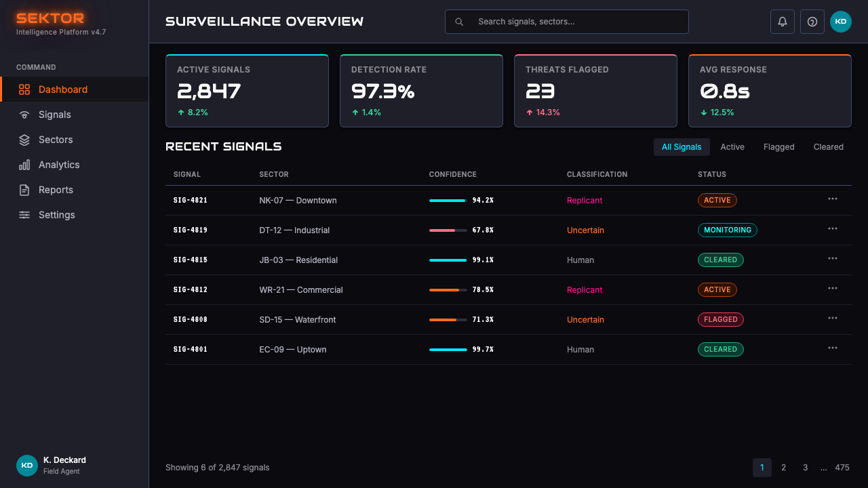Click the KD avatar in top bar
Viewport: 868px width, 488px height.
coord(841,22)
